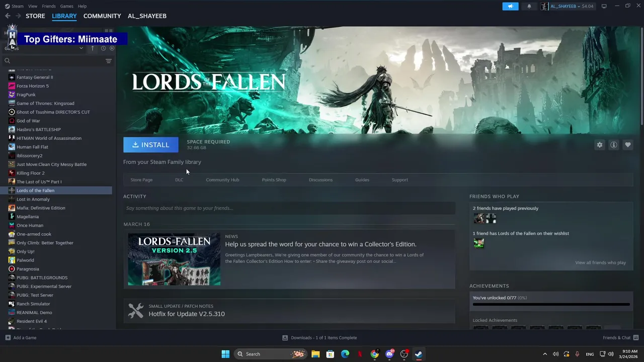
Task: Click the library sort ascending arrow
Action: (93, 48)
